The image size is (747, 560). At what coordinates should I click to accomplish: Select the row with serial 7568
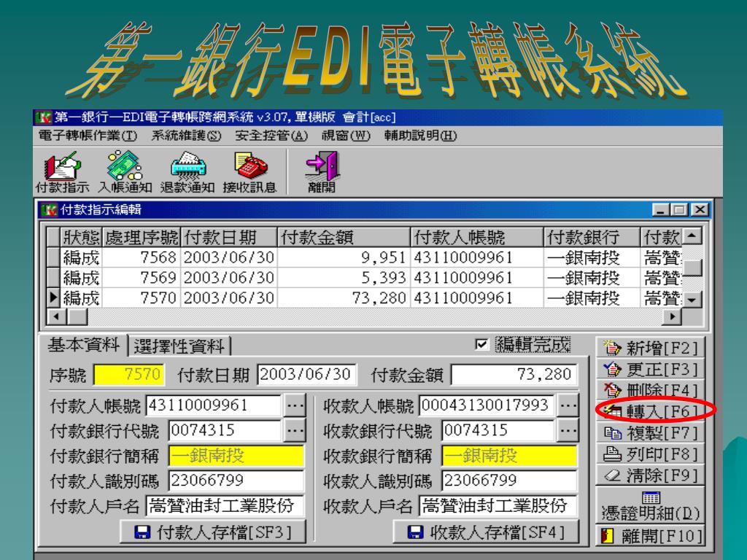coord(365,257)
